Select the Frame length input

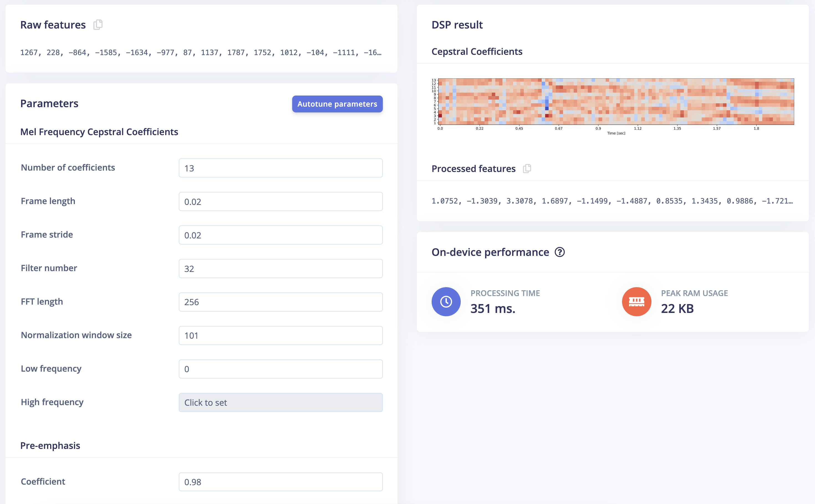tap(281, 202)
